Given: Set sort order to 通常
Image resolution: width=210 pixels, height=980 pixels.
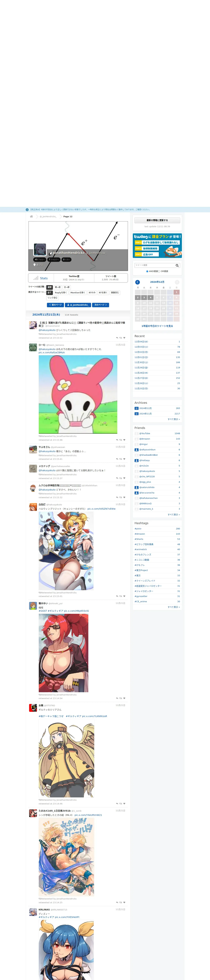Looking at the screenshot, I should [x=50, y=287].
